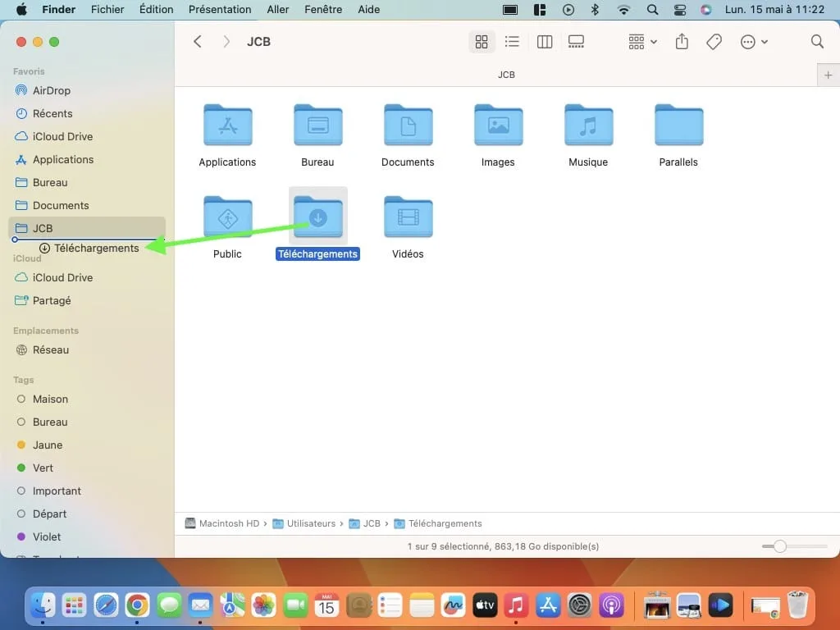Open iCloud Drive under Favoris
The height and width of the screenshot is (630, 840).
point(62,137)
